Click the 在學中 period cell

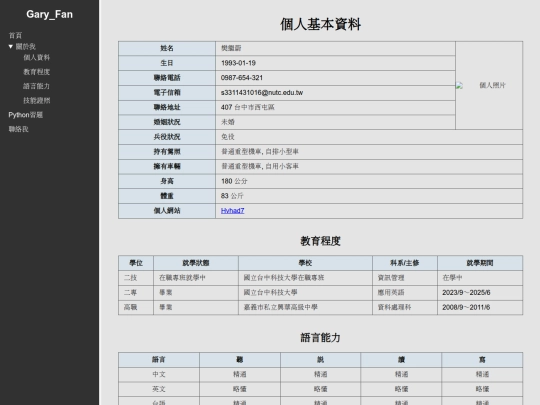480,278
